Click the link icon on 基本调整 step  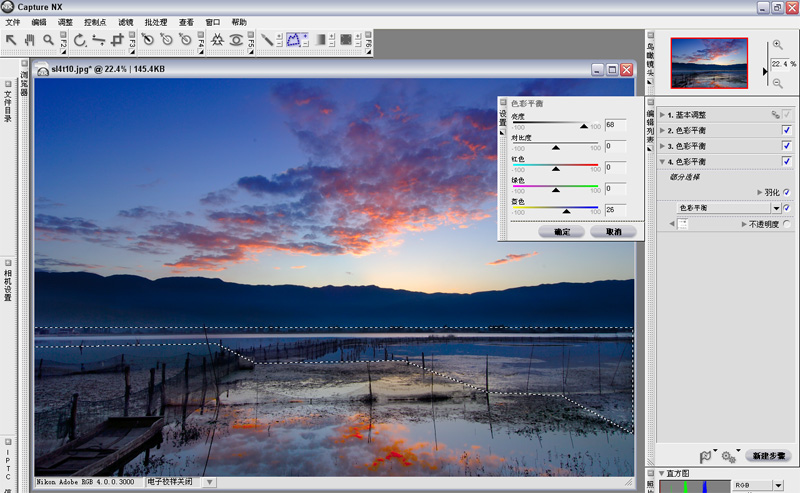(x=776, y=115)
